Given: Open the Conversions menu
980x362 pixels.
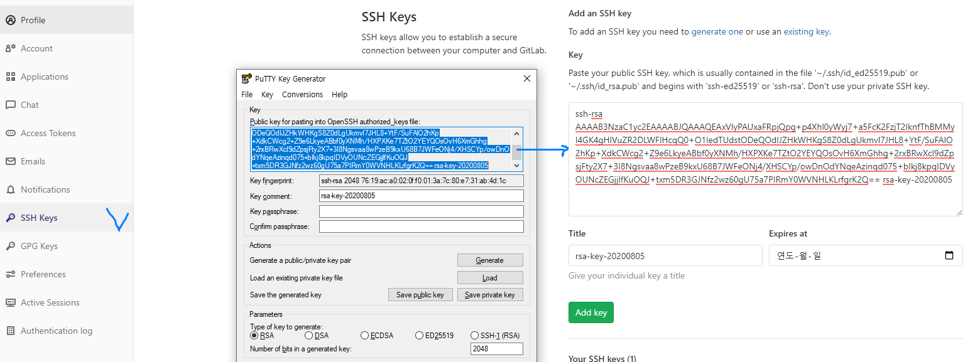Looking at the screenshot, I should click(302, 94).
